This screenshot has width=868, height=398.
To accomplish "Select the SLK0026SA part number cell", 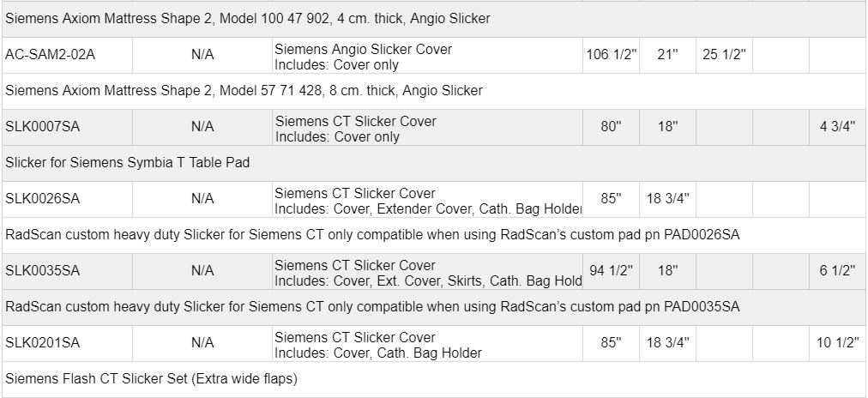I will click(42, 199).
